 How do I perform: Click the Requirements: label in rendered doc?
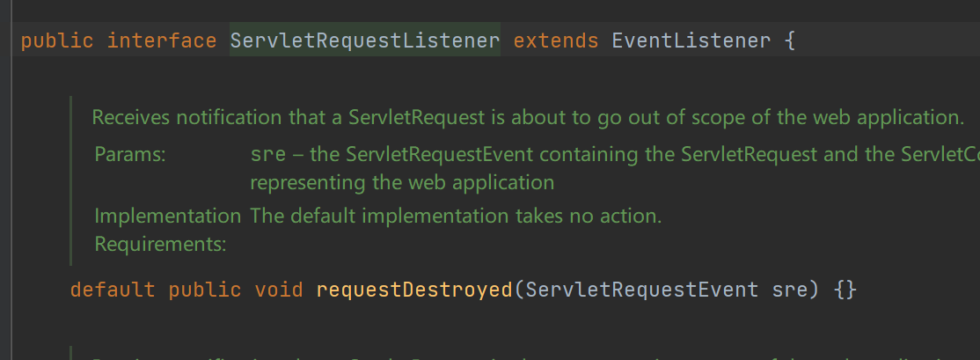[x=160, y=244]
